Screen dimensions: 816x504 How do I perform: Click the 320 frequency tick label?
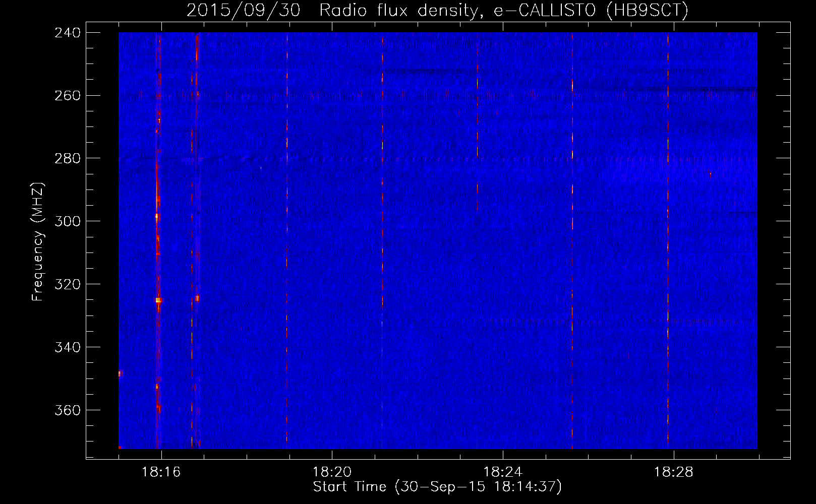(x=68, y=284)
